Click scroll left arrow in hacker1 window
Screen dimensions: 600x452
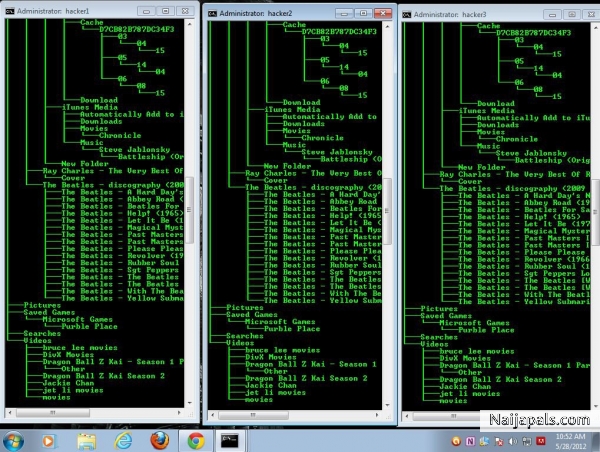pyautogui.click(x=10, y=413)
